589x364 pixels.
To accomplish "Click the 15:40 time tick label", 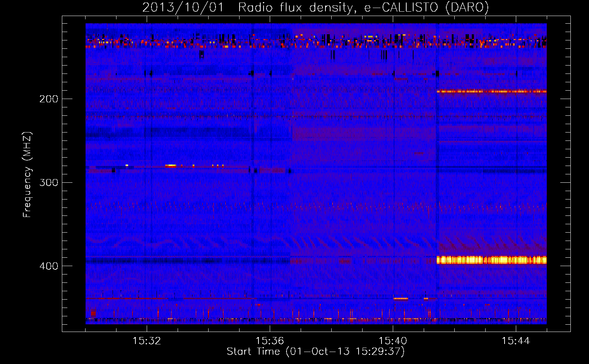I will point(393,341).
